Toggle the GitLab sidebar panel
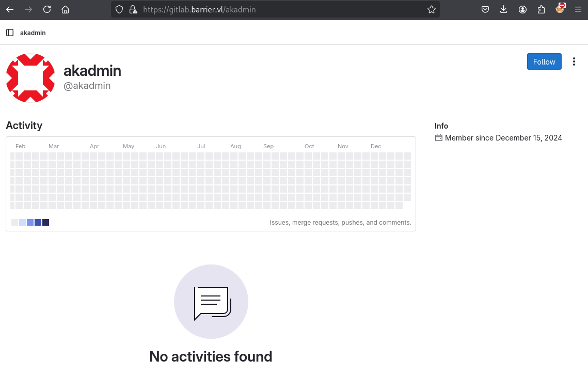Viewport: 588px width, 375px height. coord(10,33)
